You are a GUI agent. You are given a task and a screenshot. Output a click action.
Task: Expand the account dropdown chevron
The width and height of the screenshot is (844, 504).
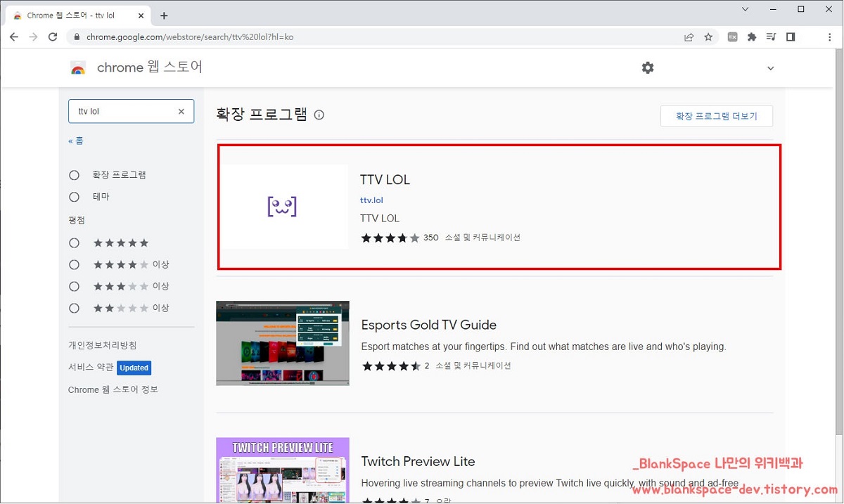pos(770,68)
